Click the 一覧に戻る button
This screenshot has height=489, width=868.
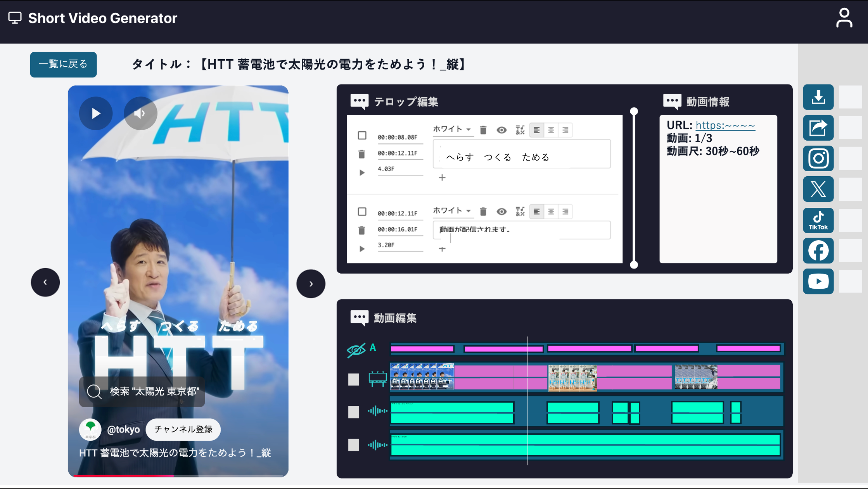(63, 64)
